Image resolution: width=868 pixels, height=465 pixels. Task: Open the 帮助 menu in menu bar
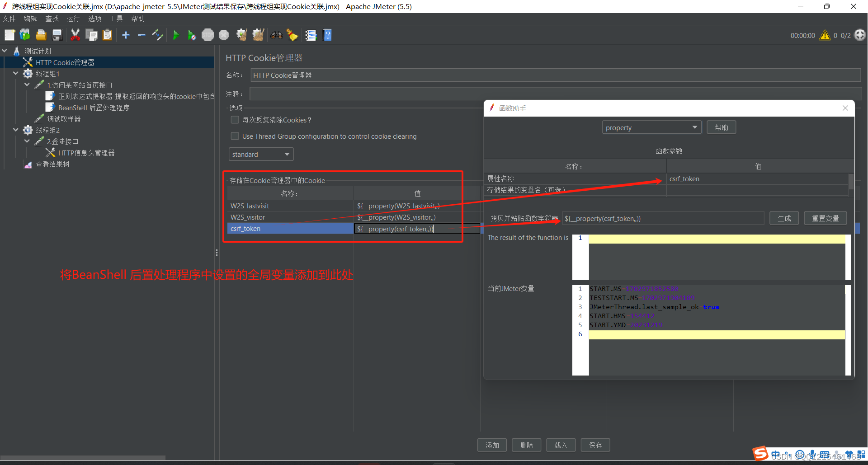(x=138, y=19)
